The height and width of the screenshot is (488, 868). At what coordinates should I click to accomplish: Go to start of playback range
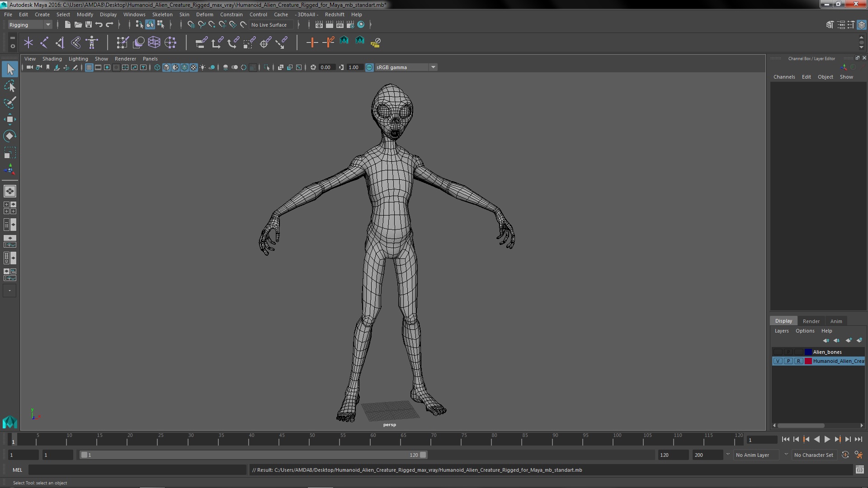[785, 439]
